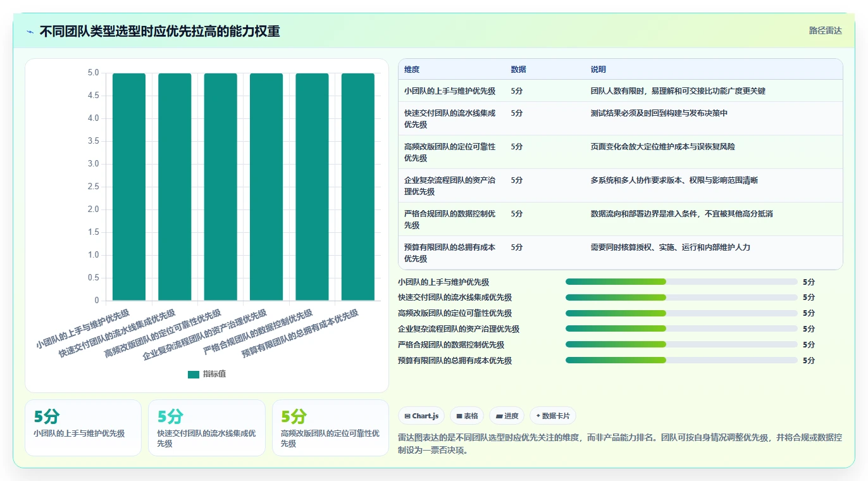The width and height of the screenshot is (868, 481).
Task: Click progress label 严格合规团队的数据控制优先级
Action: 451,345
